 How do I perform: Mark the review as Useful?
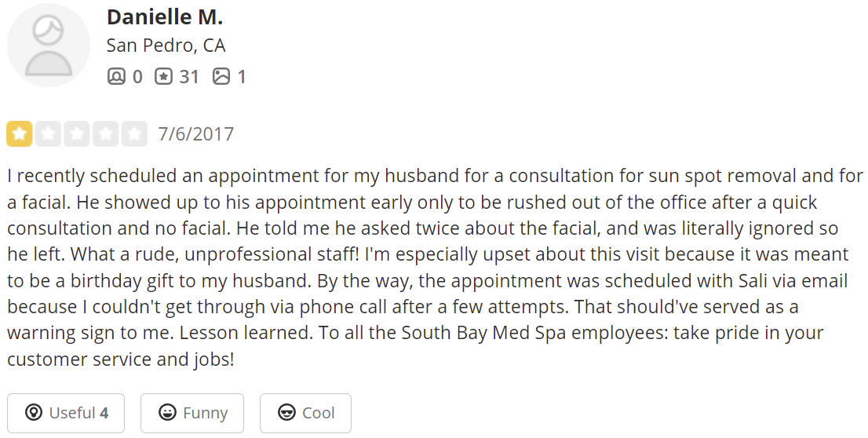(x=66, y=413)
